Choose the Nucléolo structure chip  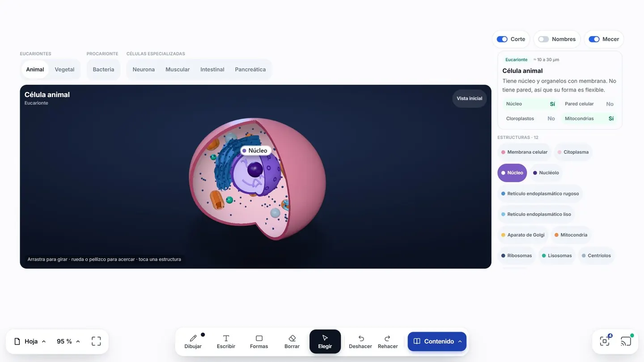(x=546, y=173)
